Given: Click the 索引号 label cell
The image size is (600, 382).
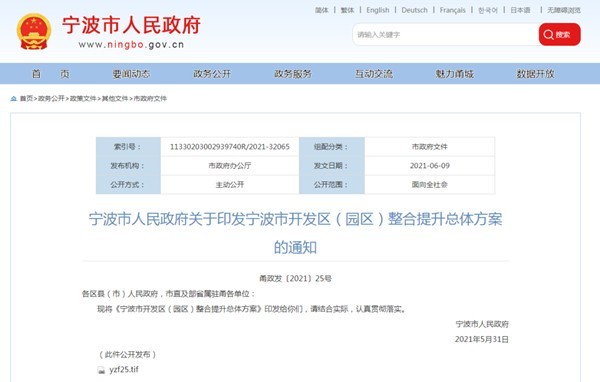Looking at the screenshot, I should 128,147.
